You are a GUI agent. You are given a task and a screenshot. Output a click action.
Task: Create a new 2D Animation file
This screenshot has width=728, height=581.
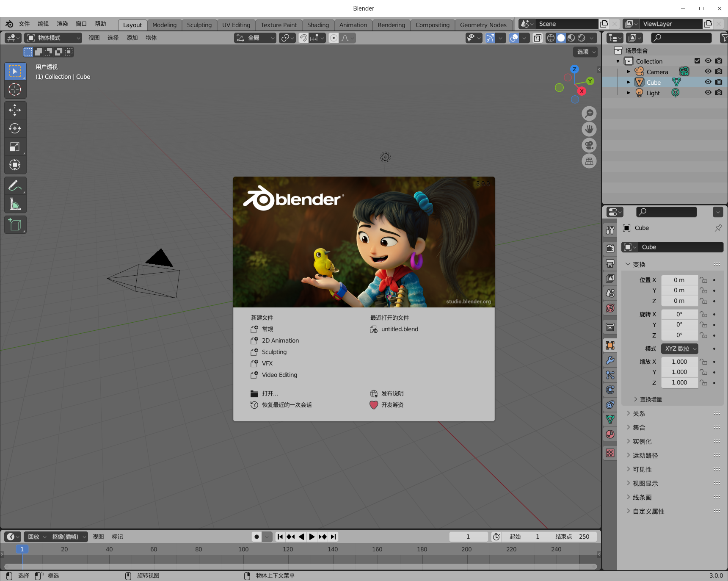coord(280,340)
